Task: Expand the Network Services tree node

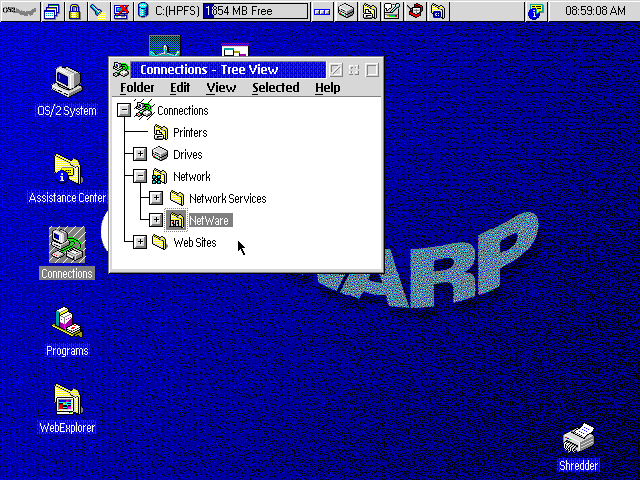Action: pyautogui.click(x=156, y=198)
